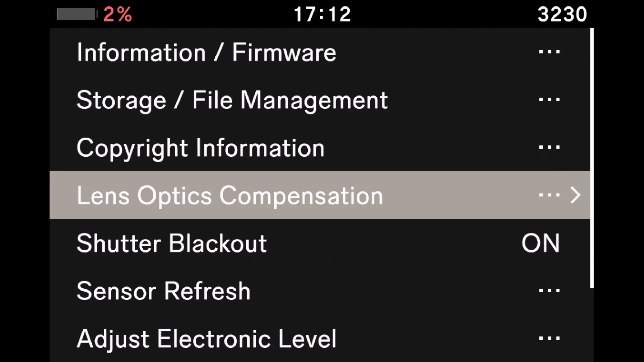Click the ellipsis beside Adjust Electronic Level
Screen dimensions: 644x362
(549, 338)
